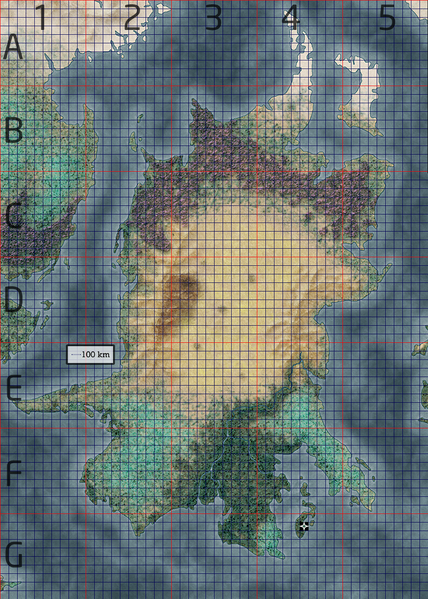Click the black star marker on the small island
Image resolution: width=428 pixels, height=599 pixels.
[x=304, y=526]
